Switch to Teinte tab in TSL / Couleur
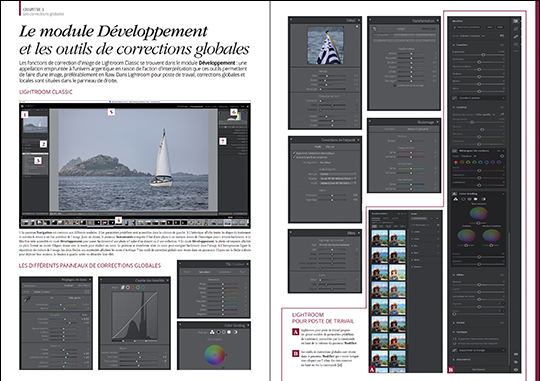Image resolution: width=540 pixels, height=381 pixels. pyautogui.click(x=187, y=272)
